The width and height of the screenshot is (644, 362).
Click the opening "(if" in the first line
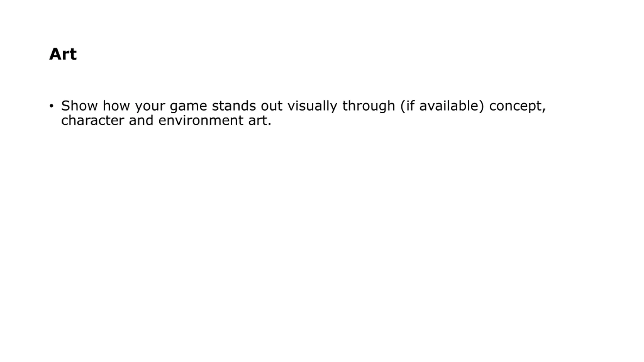[x=407, y=106]
